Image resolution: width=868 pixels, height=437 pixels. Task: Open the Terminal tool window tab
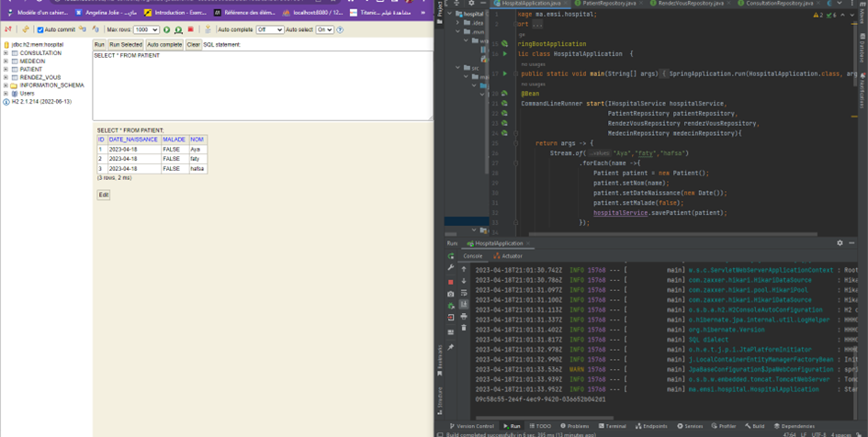pos(613,426)
